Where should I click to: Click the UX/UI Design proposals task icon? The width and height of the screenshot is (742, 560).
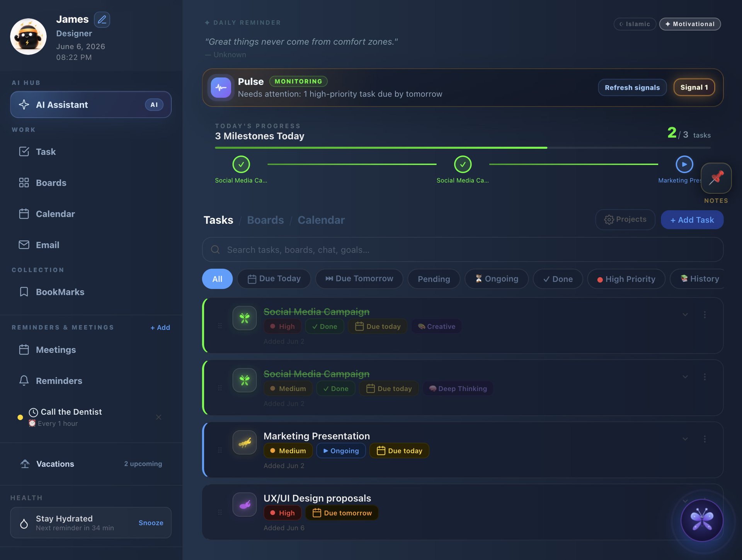coord(244,505)
